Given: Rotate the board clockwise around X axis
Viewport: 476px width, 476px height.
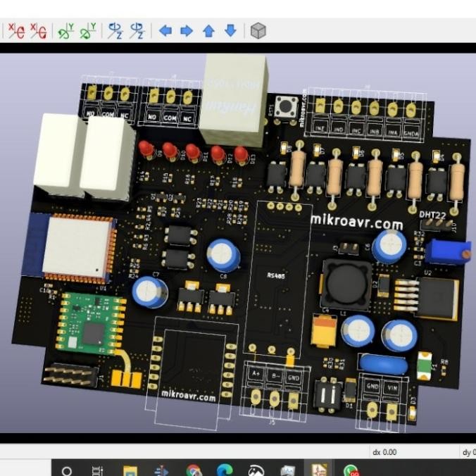Looking at the screenshot, I should click(x=16, y=31).
